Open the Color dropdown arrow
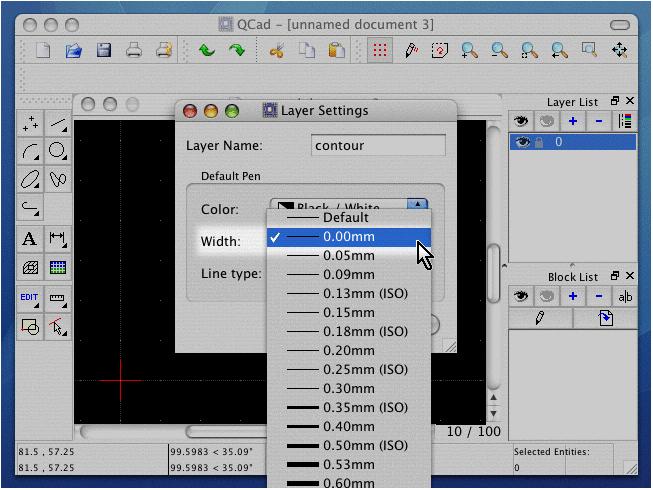 (x=417, y=204)
